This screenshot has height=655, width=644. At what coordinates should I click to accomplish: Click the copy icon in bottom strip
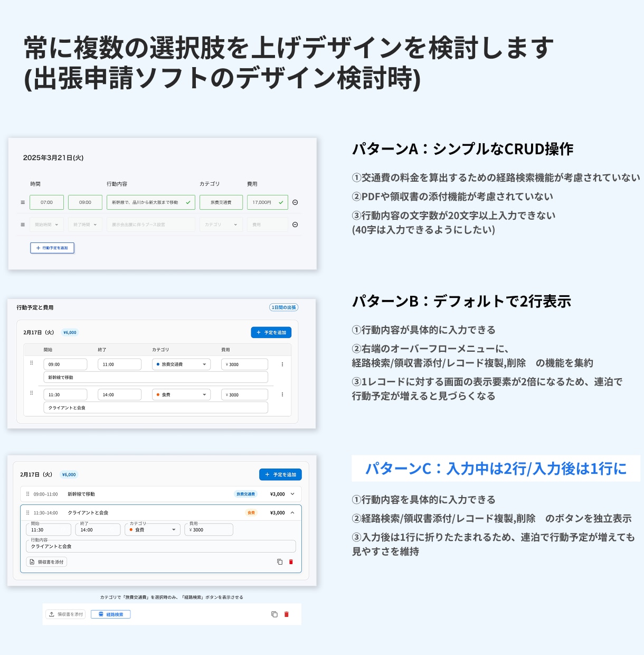[x=274, y=614]
